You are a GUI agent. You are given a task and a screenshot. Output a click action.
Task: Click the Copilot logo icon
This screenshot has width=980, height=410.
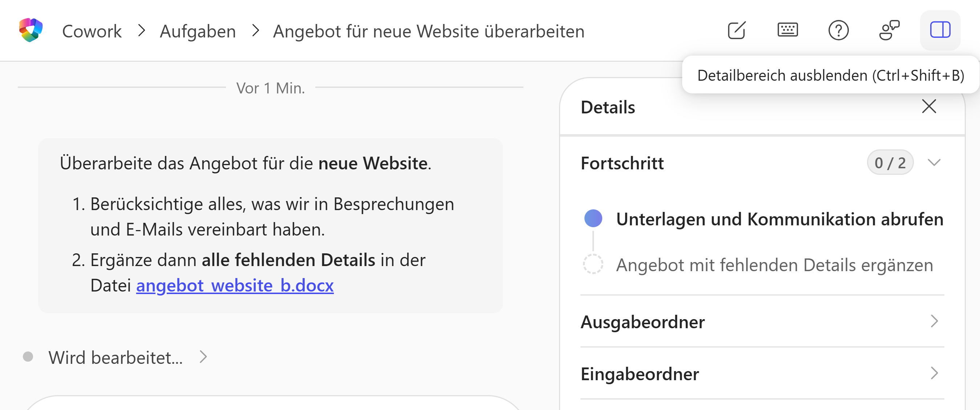[x=31, y=30]
